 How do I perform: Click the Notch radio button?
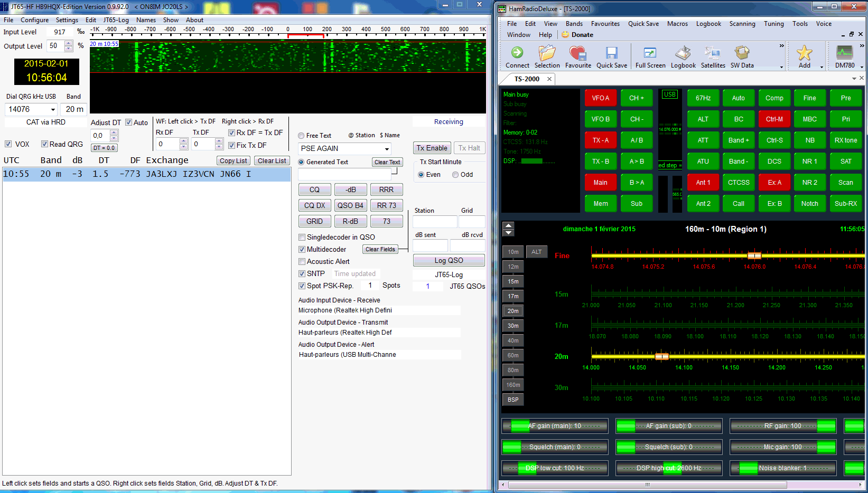point(810,204)
